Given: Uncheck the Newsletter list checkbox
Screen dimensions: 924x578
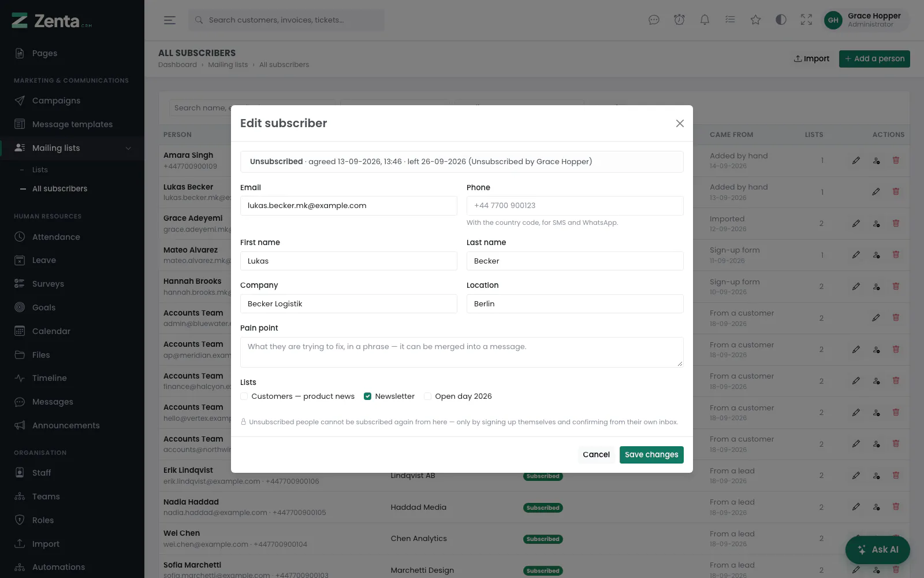Looking at the screenshot, I should pos(367,397).
